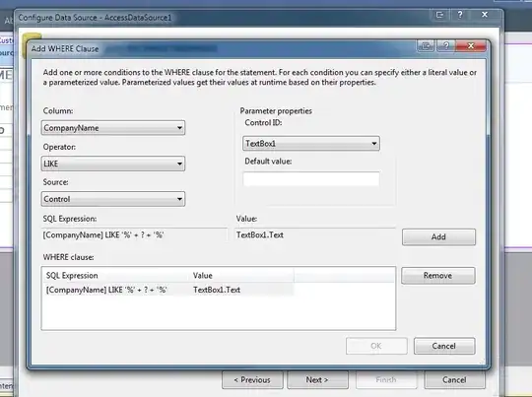Click the read-only SQL Expression preview text
Screen dimensions: 532x397
tap(103, 234)
